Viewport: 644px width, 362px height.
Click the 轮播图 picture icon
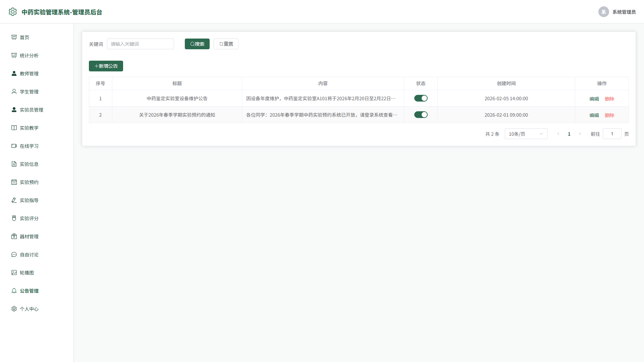14,273
